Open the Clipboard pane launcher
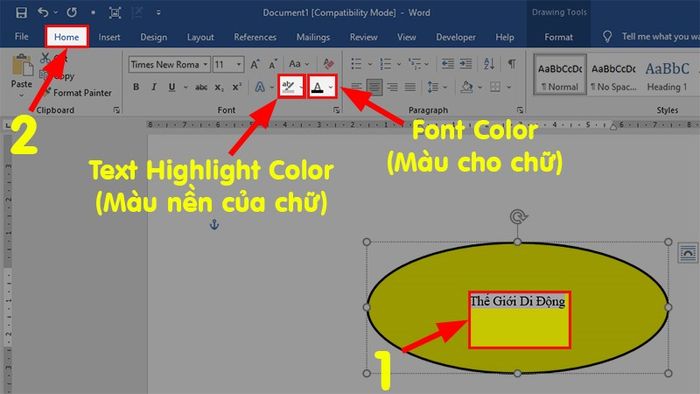Image resolution: width=700 pixels, height=394 pixels. click(117, 110)
